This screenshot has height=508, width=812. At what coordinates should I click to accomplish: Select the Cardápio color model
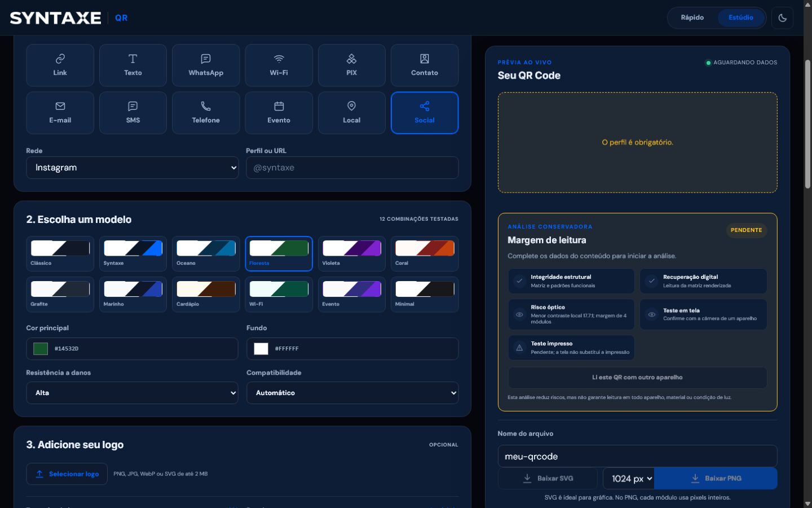pyautogui.click(x=206, y=295)
